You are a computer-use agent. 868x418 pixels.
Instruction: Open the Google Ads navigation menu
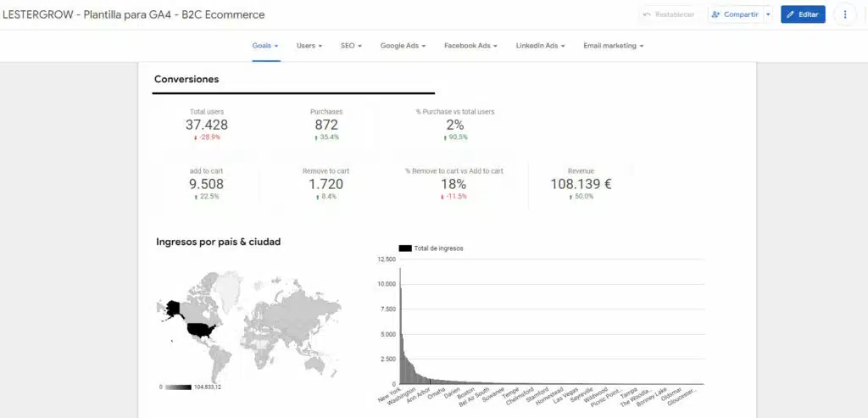403,46
